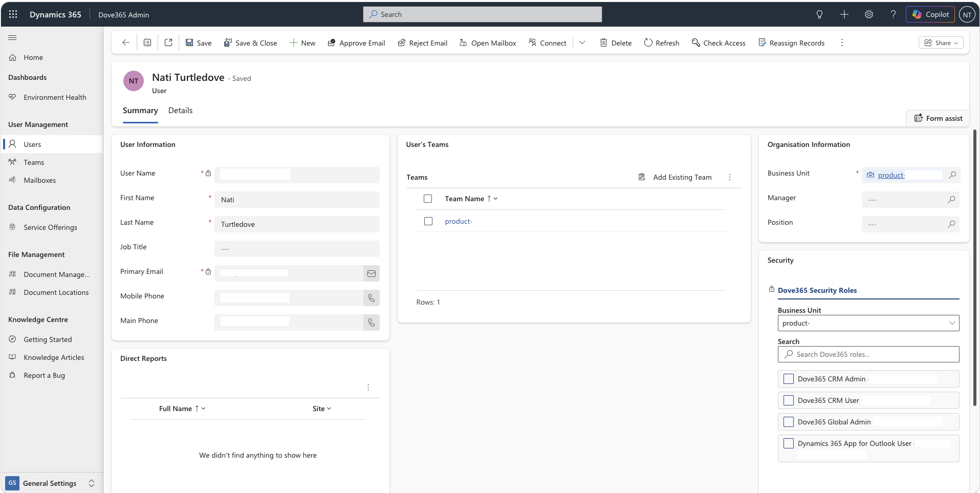Screen dimensions: 980x493
Task: Click Approve Email command
Action: pyautogui.click(x=356, y=42)
